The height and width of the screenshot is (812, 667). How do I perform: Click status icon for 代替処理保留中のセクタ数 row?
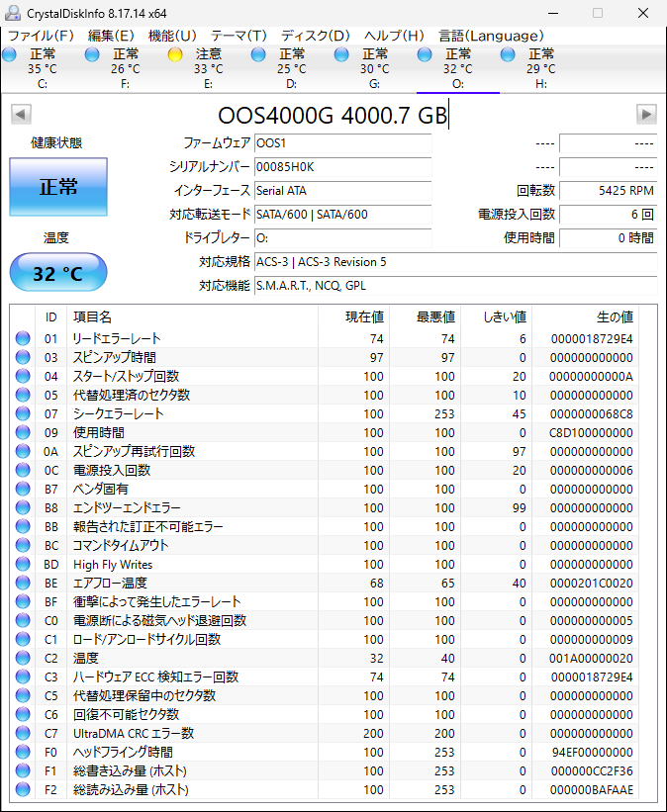pos(23,695)
